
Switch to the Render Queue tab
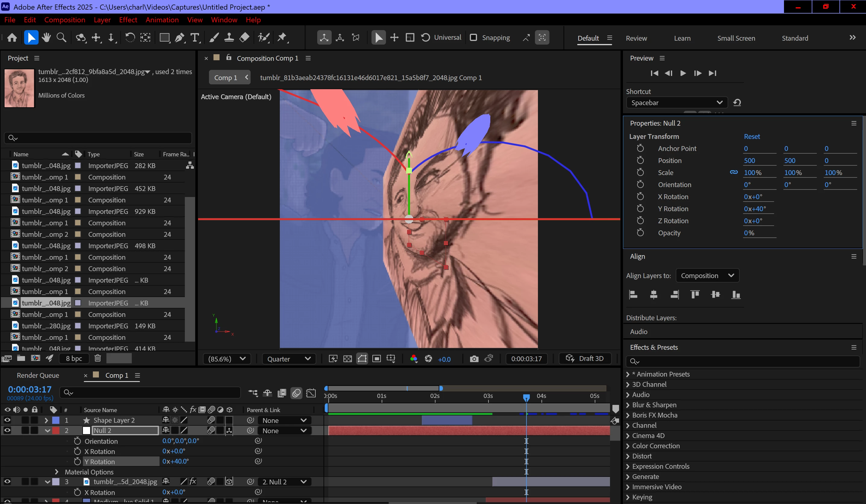coord(38,375)
